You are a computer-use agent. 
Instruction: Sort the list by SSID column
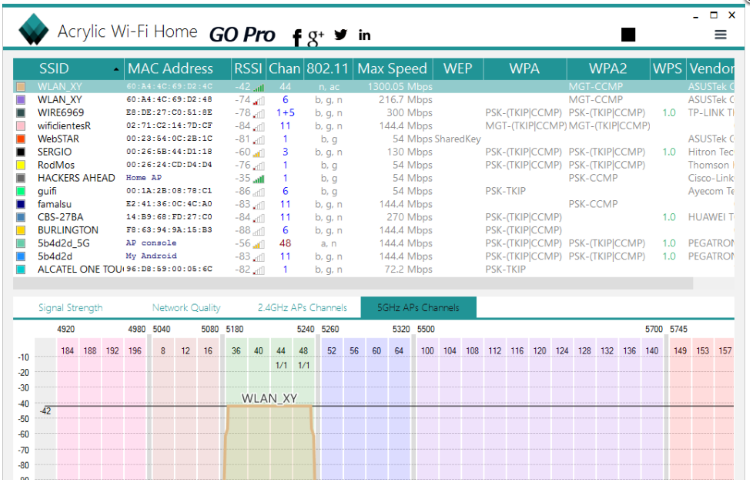(x=68, y=69)
